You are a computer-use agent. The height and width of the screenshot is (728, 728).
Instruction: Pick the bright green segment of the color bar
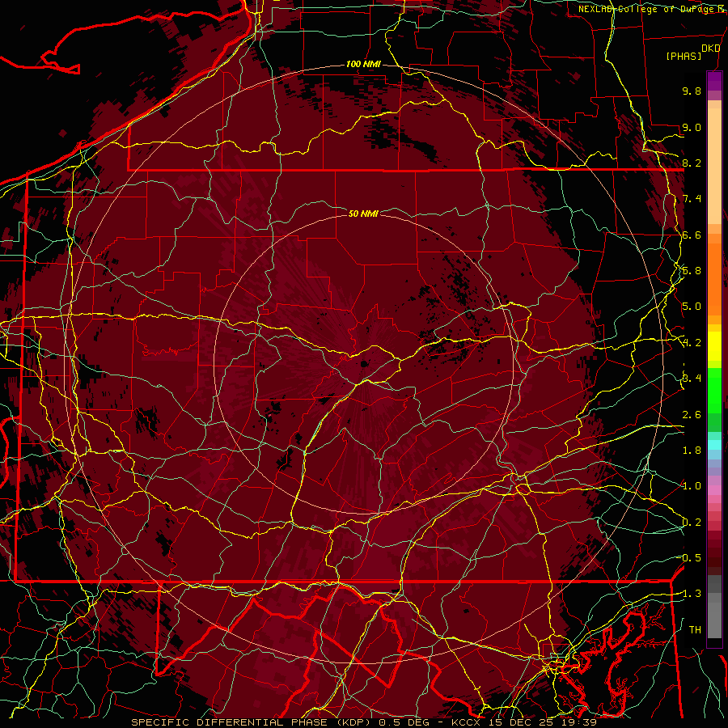point(714,390)
